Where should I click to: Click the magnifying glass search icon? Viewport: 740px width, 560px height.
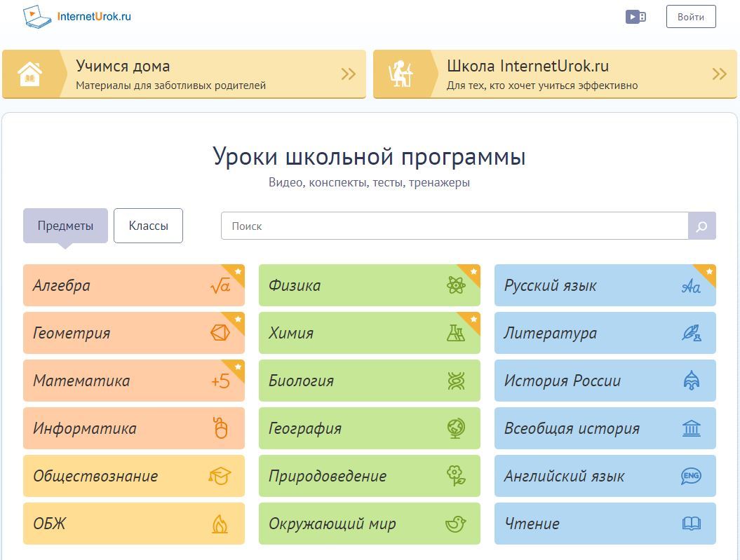[x=702, y=226]
